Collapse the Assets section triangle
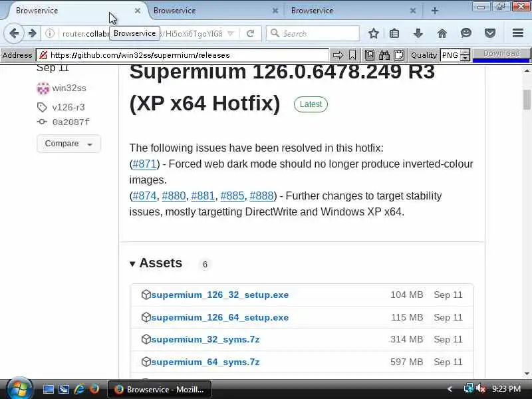This screenshot has height=399, width=532. [132, 263]
